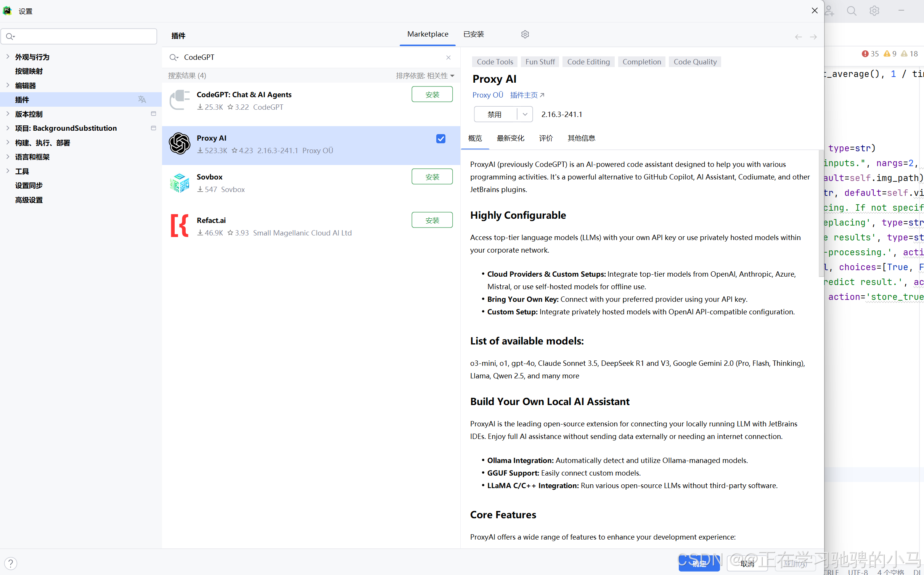Select the Proxy AI plugin row
This screenshot has height=575, width=924.
click(311, 145)
